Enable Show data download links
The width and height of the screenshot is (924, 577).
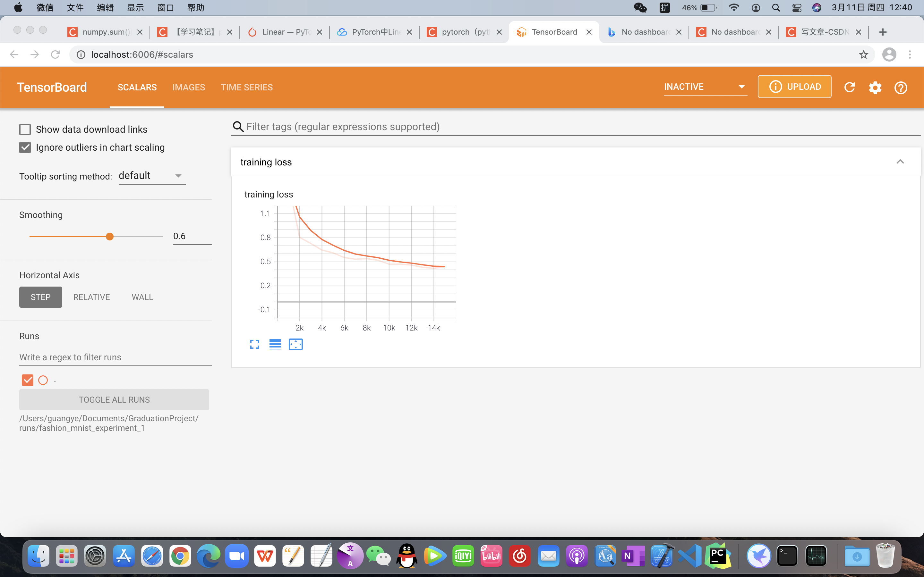(25, 130)
